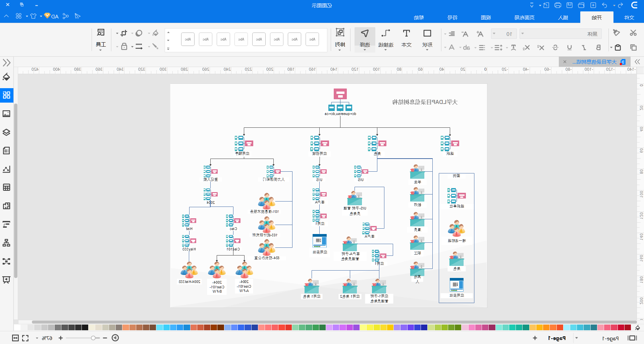Click the Fill paint bucket icon
Viewport: 644px width, 344px height.
coord(155,33)
